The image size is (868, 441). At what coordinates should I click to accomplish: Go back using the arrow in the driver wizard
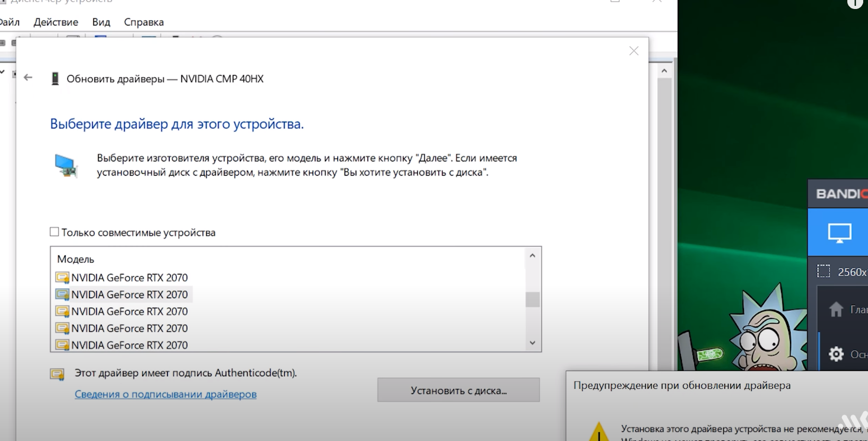[28, 77]
